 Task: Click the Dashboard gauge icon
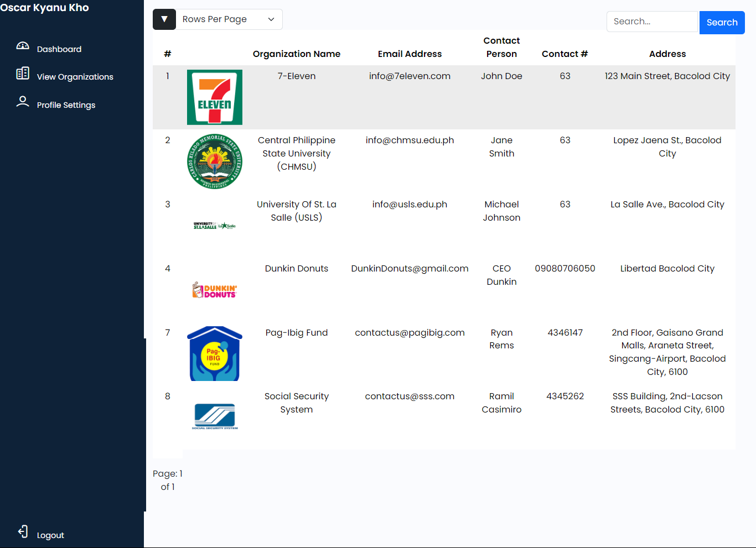pyautogui.click(x=23, y=46)
